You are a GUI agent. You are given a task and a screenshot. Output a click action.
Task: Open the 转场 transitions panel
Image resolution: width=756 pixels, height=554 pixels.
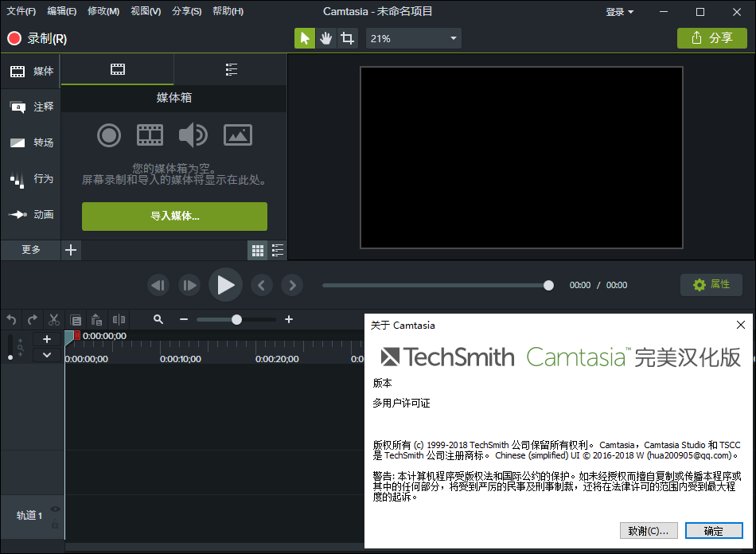(31, 142)
